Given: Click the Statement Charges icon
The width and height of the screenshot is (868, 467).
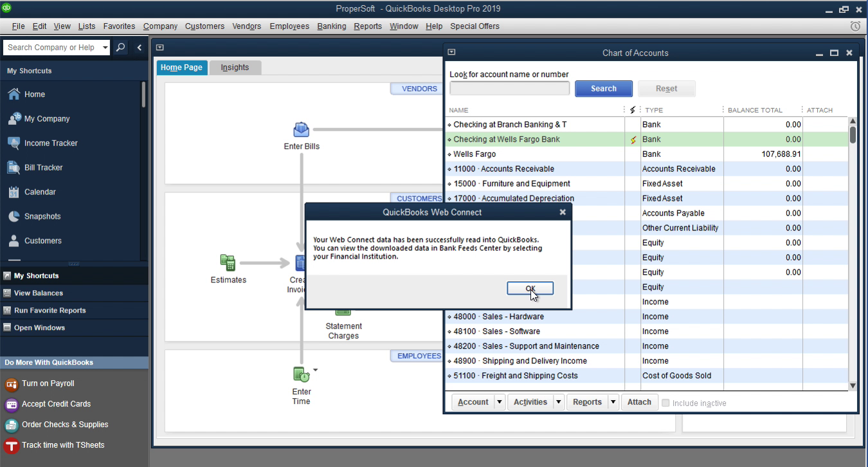Looking at the screenshot, I should coord(343,311).
